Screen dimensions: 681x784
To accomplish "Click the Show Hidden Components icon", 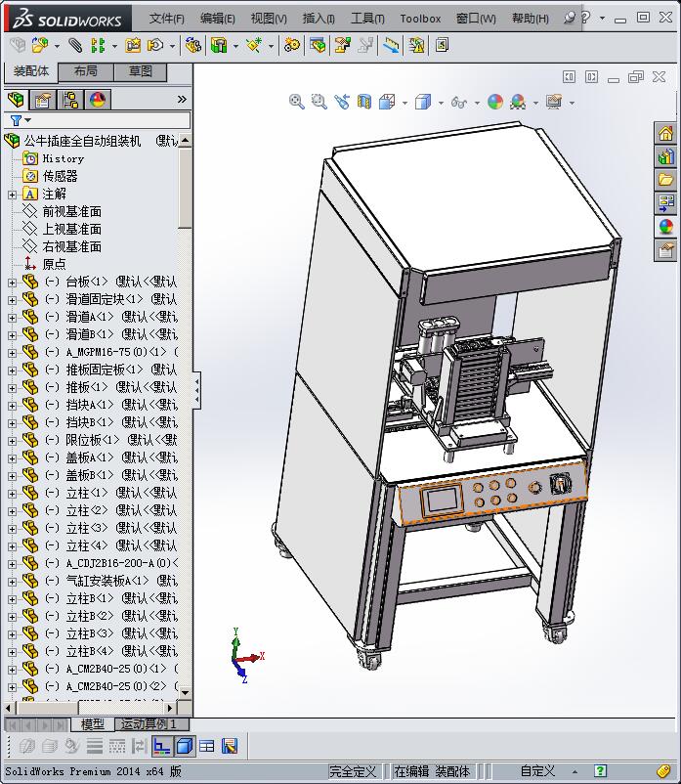I will pyautogui.click(x=192, y=46).
